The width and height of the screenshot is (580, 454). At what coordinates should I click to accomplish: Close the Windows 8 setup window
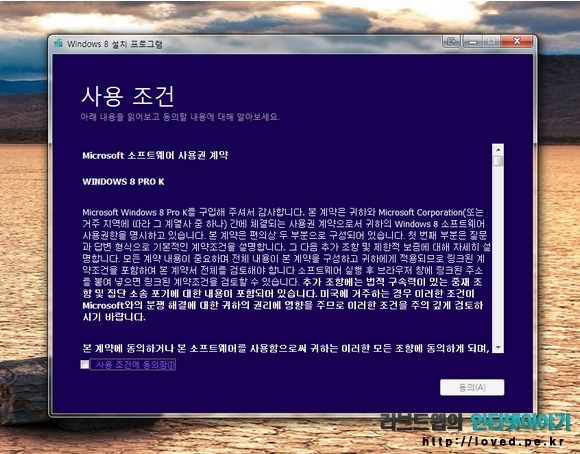[x=517, y=41]
